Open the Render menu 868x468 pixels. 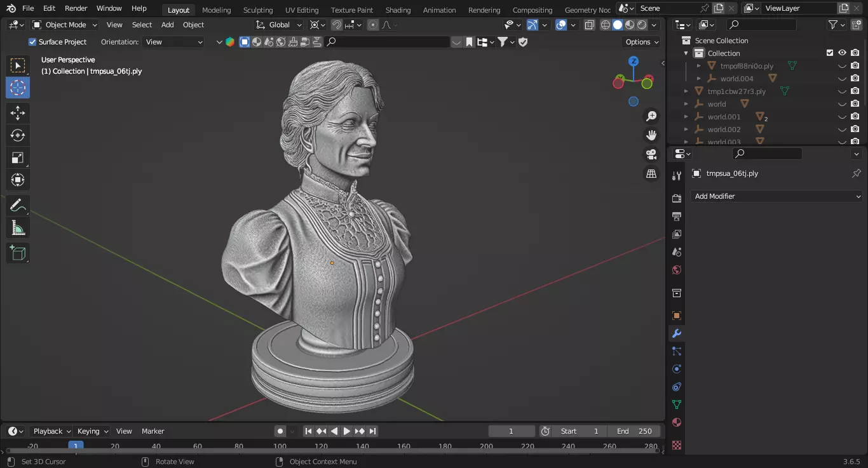pos(76,8)
